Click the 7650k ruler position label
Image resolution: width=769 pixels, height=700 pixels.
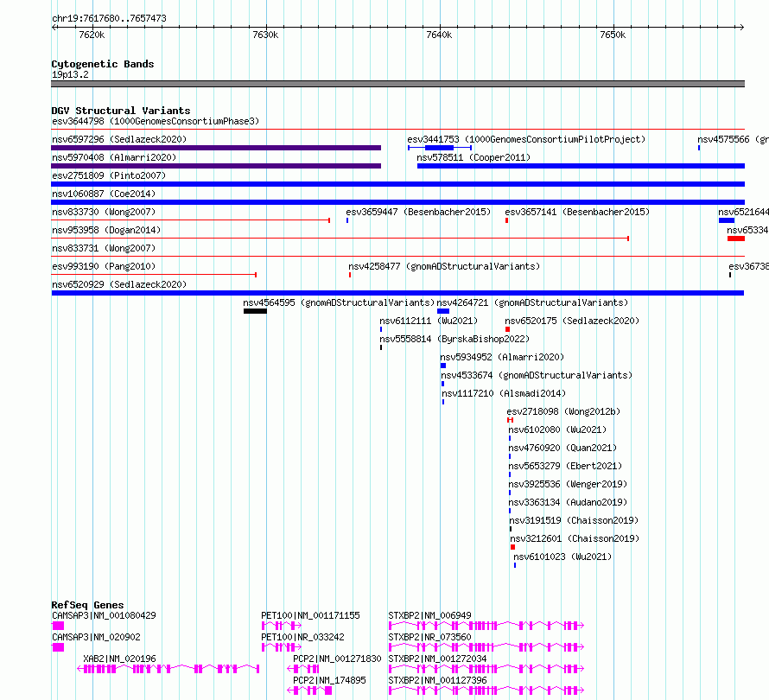tap(613, 35)
